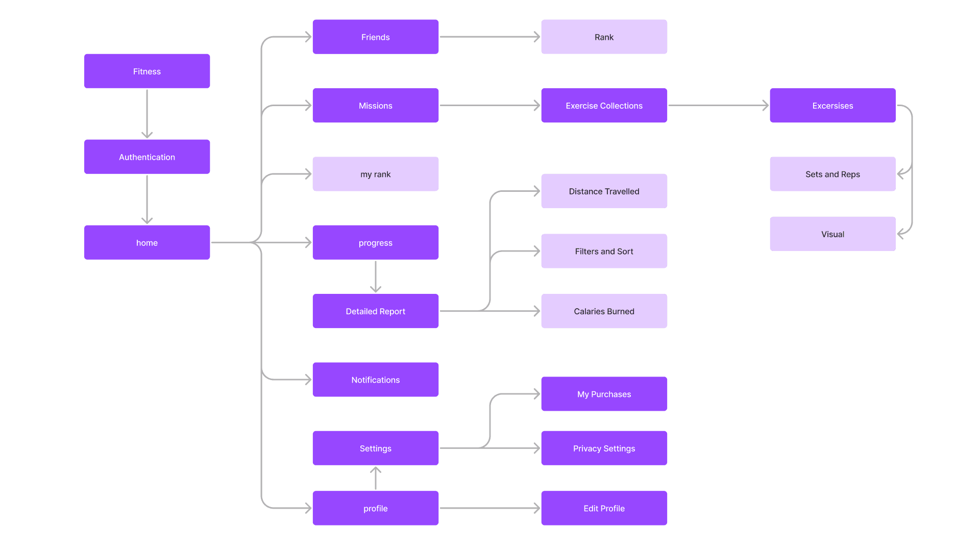The height and width of the screenshot is (551, 980).
Task: Select Filters and Sort menu item
Action: (604, 252)
